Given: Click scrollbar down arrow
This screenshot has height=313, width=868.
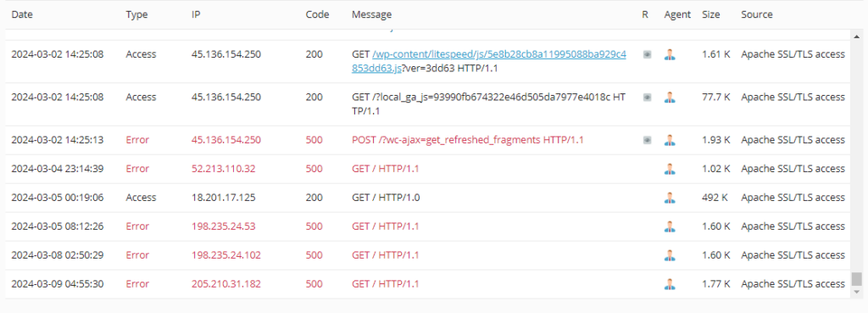Looking at the screenshot, I should pos(857,292).
